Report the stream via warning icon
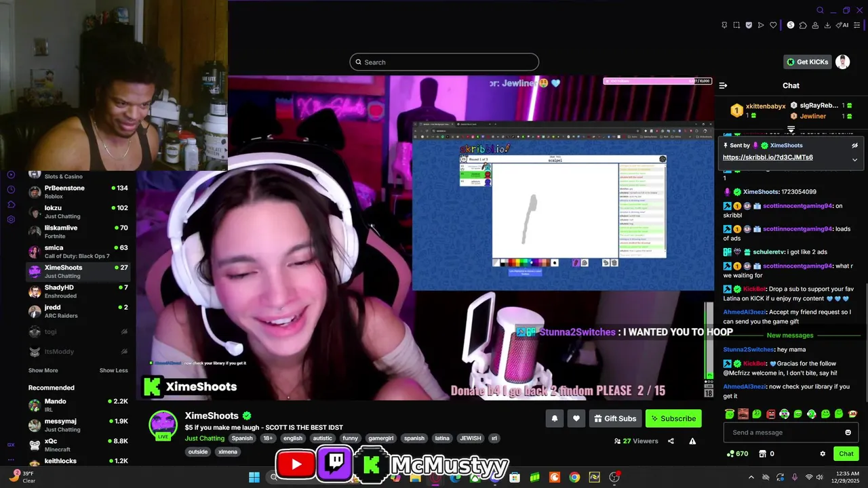Viewport: 868px width, 488px height. pos(692,441)
